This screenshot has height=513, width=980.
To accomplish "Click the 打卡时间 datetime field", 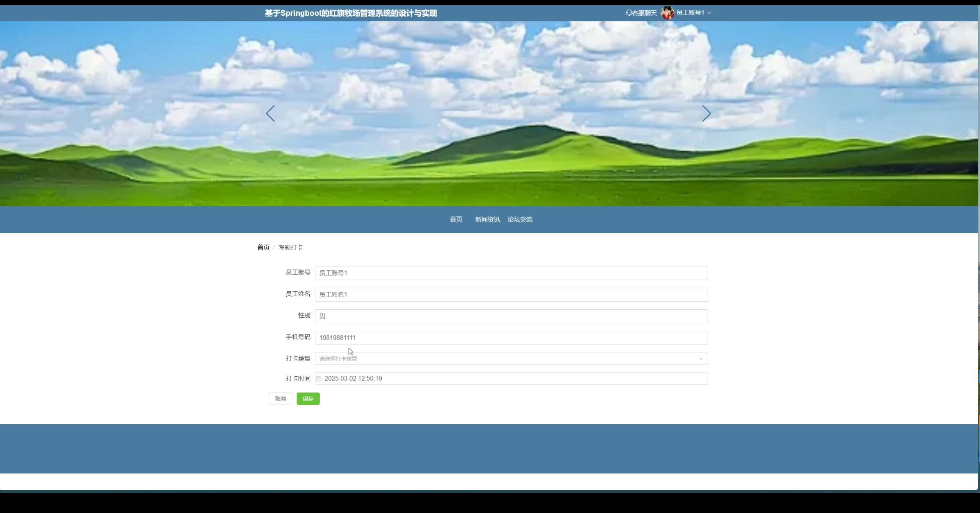I will click(x=511, y=379).
